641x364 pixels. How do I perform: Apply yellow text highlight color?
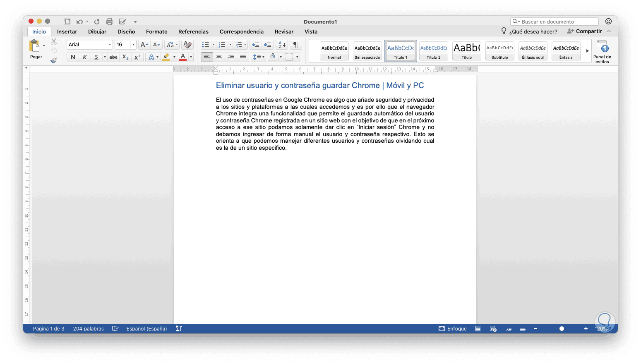point(166,57)
